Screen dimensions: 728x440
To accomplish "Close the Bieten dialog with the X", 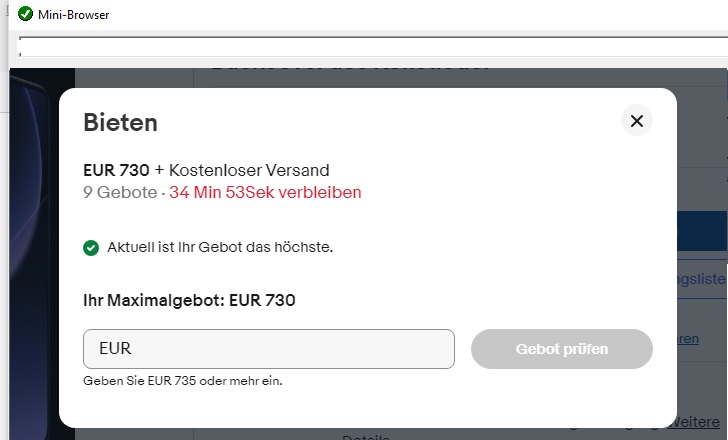I will [636, 121].
